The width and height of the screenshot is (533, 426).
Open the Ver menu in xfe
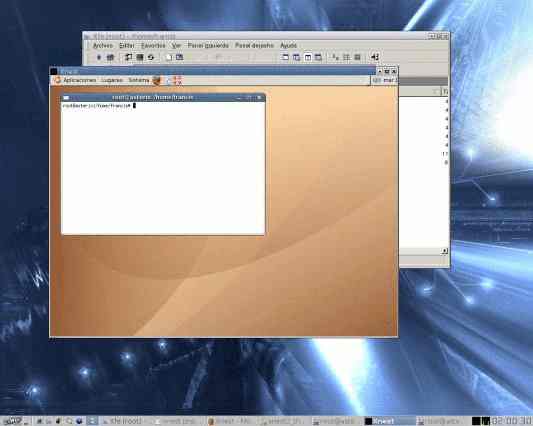[176, 45]
